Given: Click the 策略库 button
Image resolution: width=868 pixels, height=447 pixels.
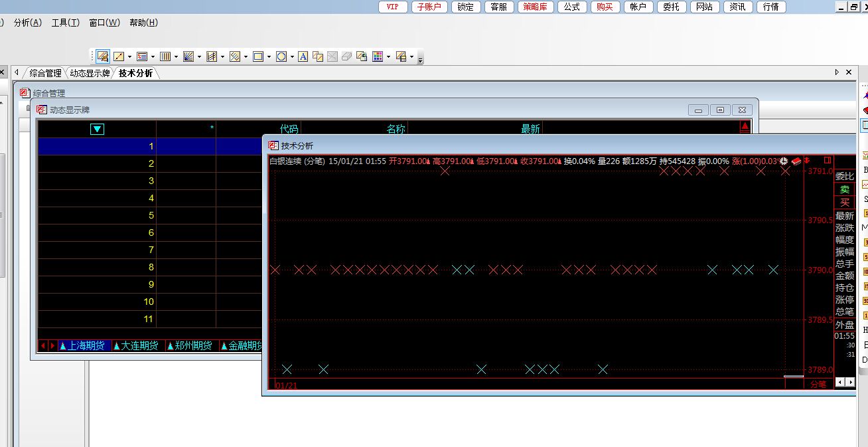Looking at the screenshot, I should tap(534, 7).
